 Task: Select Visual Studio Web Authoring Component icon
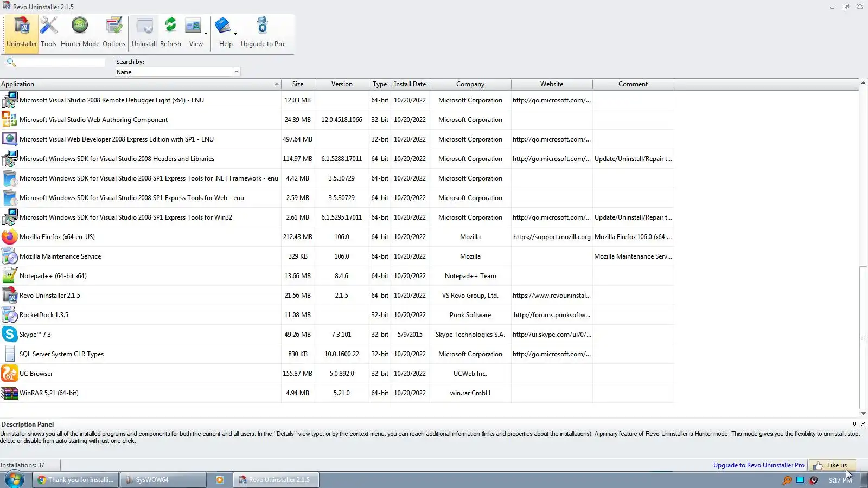pyautogui.click(x=10, y=120)
